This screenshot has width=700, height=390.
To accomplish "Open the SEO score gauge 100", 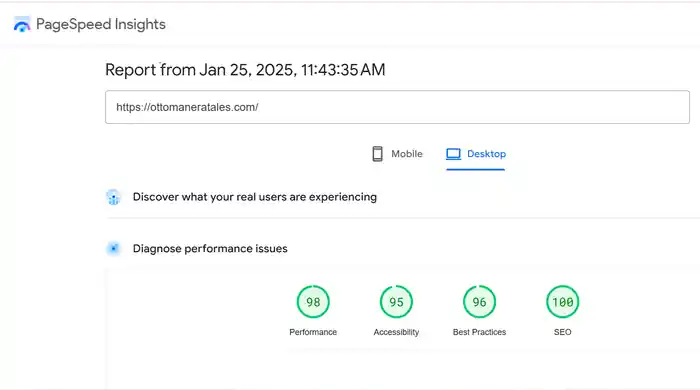I will click(562, 302).
